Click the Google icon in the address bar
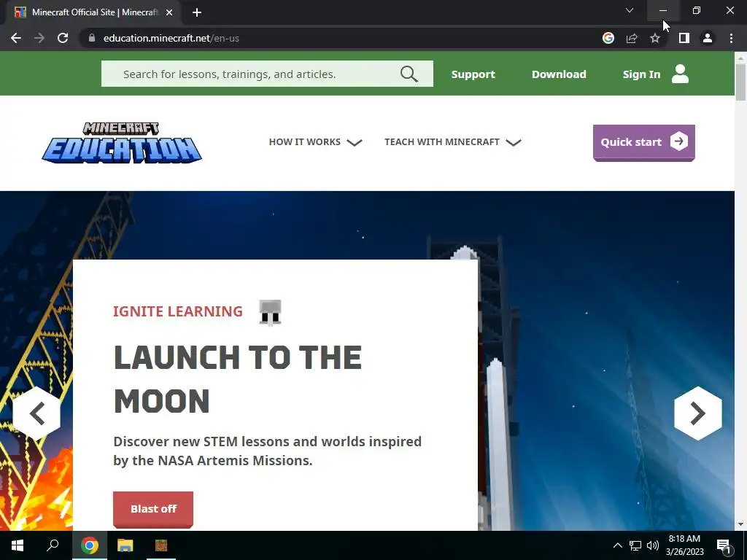 608,38
